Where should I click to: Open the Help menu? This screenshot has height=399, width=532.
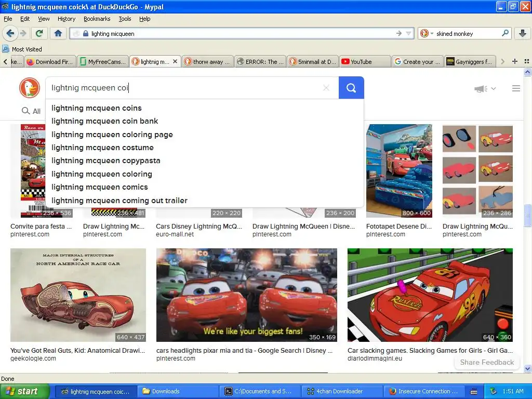pos(144,19)
